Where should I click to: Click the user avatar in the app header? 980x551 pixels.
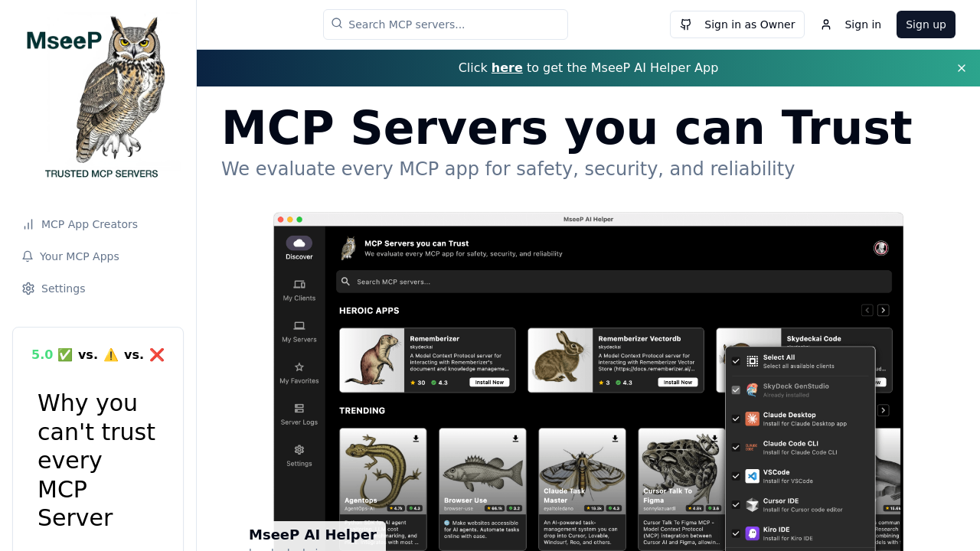point(881,248)
